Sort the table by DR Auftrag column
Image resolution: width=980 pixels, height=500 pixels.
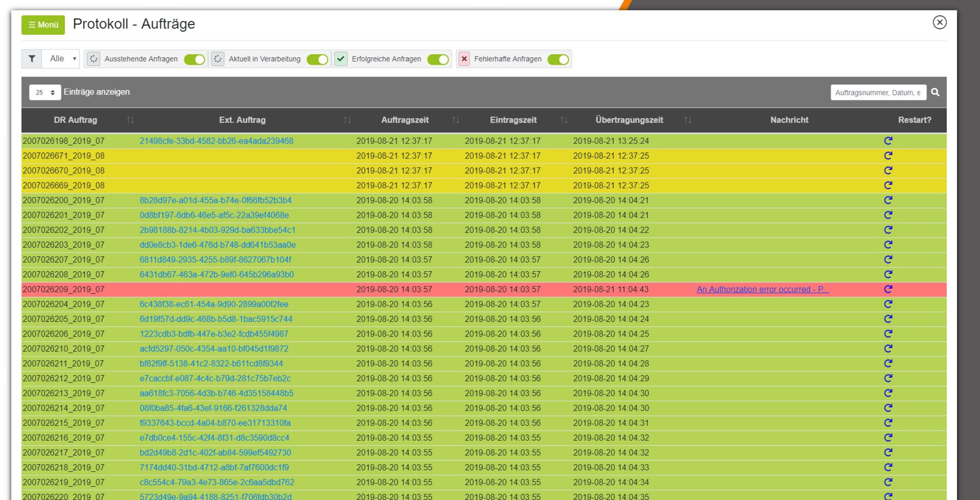click(x=76, y=120)
